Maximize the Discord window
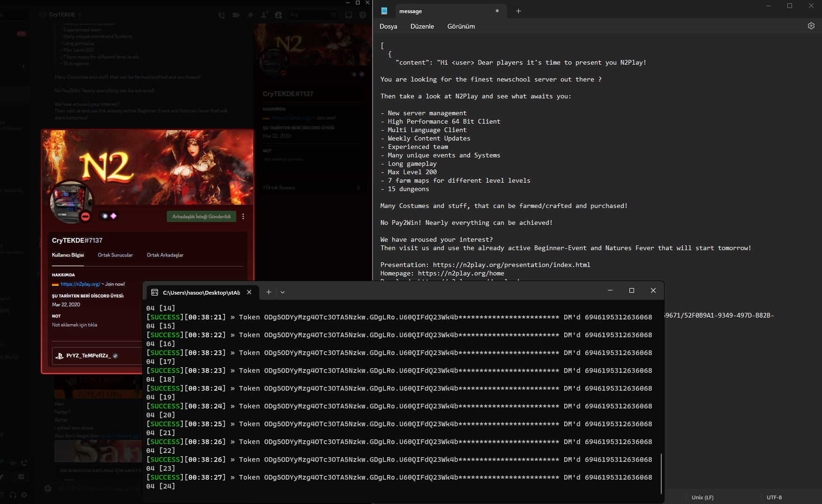The width and height of the screenshot is (822, 504). coord(358,3)
